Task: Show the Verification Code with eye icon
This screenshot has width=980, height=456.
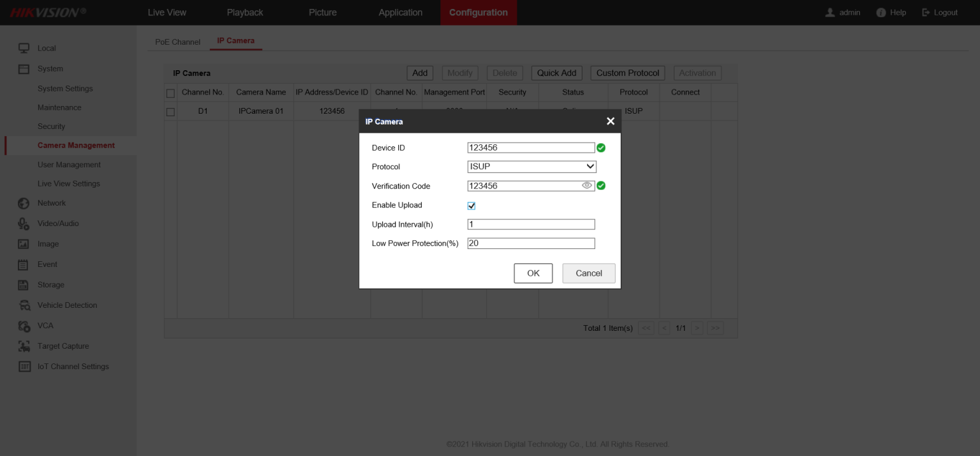Action: coord(587,185)
